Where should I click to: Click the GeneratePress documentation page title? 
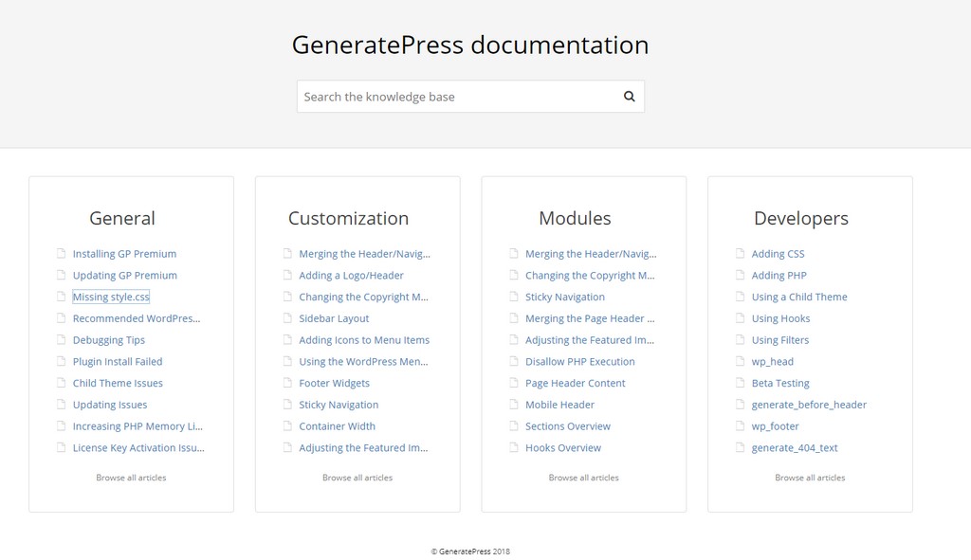tap(470, 45)
